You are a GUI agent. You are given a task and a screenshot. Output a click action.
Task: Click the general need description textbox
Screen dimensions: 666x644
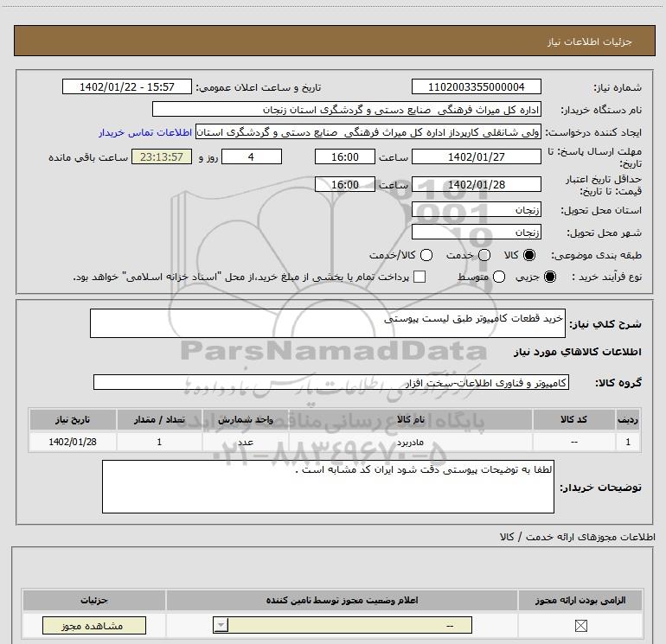[328, 323]
